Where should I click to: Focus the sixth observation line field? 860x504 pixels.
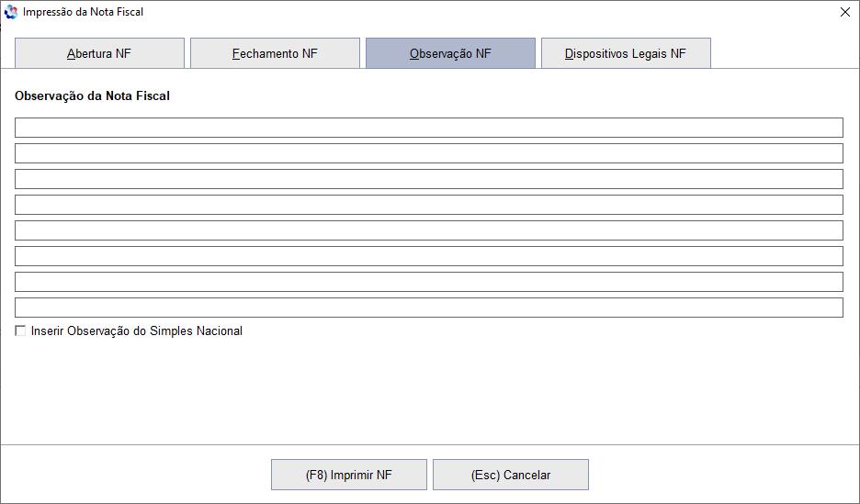429,256
